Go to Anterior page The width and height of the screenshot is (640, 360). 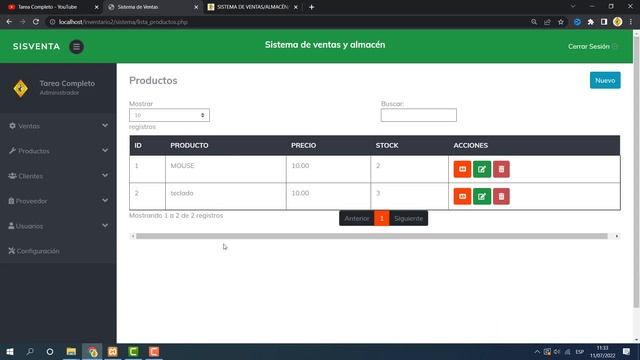point(356,218)
